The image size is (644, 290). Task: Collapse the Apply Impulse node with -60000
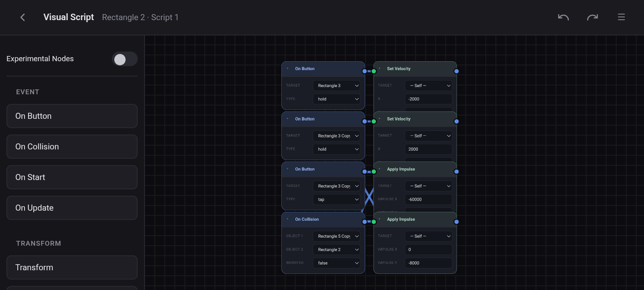pyautogui.click(x=380, y=169)
